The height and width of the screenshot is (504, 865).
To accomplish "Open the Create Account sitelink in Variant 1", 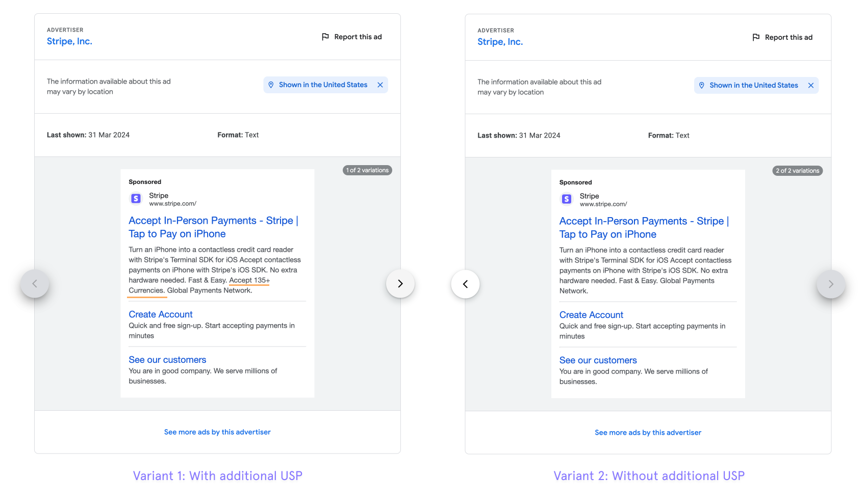I will (x=160, y=314).
